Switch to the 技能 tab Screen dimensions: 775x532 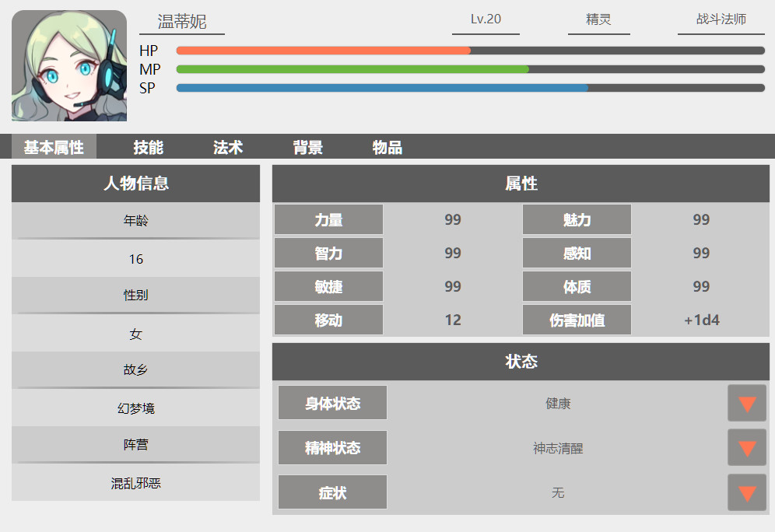148,147
